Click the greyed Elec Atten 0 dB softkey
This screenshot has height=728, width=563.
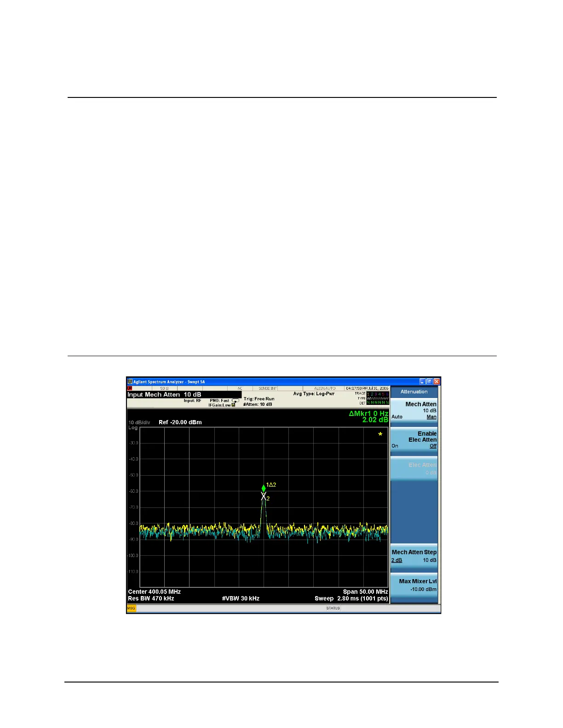[414, 468]
